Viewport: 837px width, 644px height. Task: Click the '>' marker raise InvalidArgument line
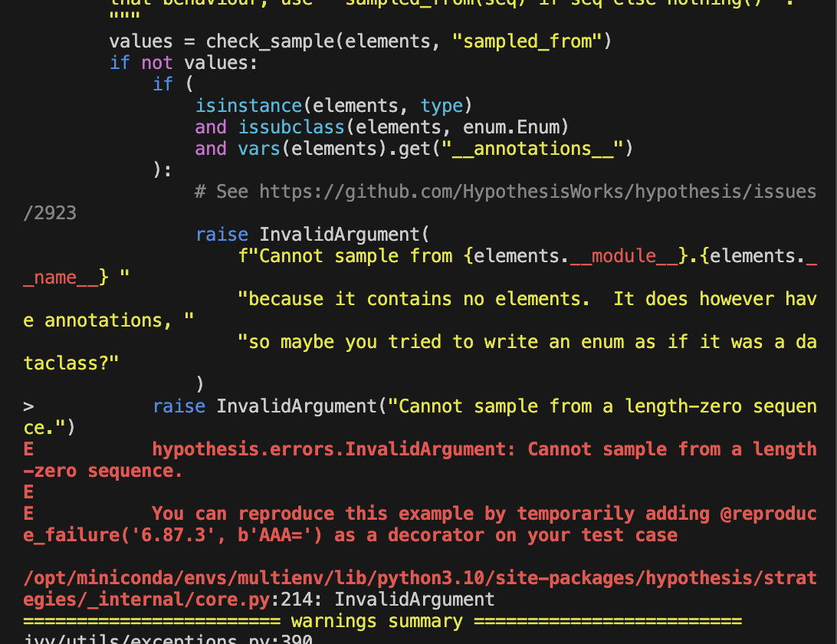pos(420,416)
